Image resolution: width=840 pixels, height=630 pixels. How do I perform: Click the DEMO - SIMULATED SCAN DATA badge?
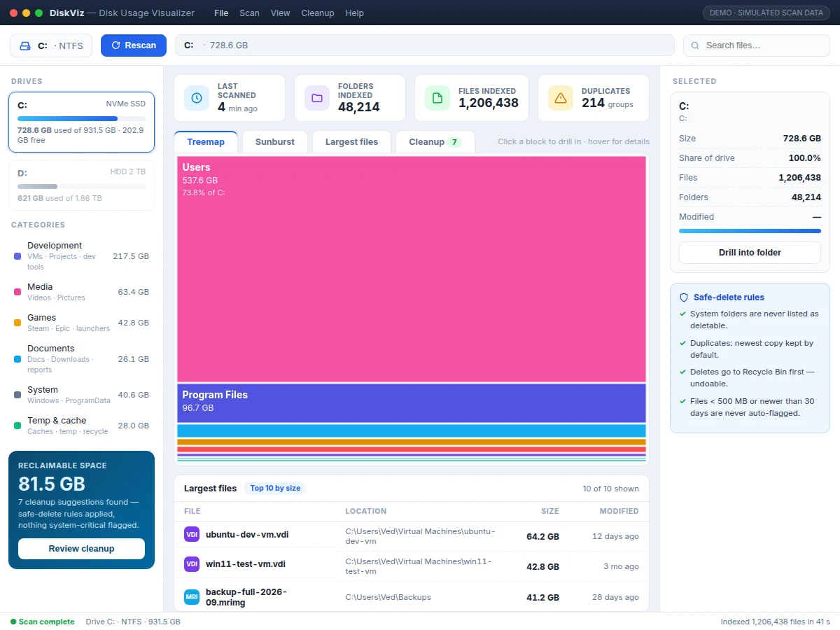click(766, 13)
